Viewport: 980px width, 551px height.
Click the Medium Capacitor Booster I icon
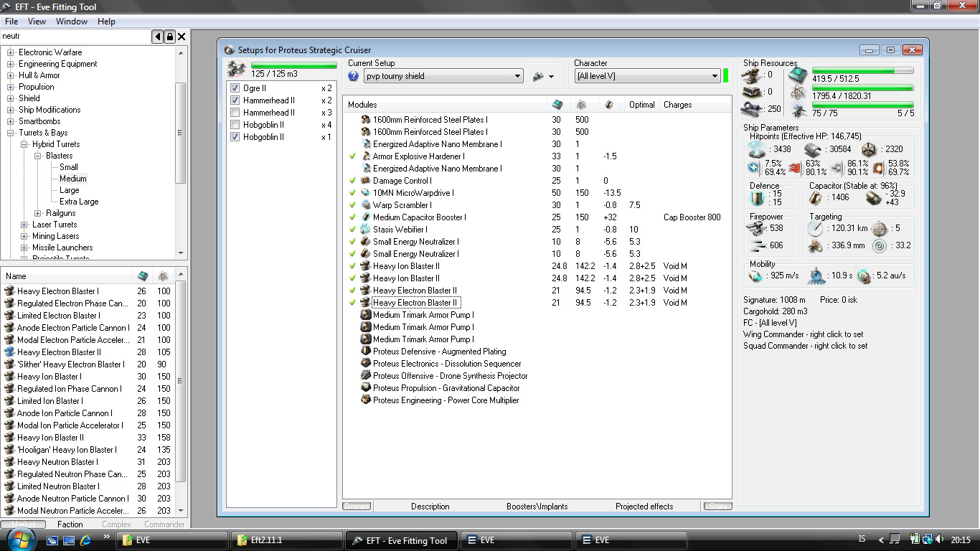point(365,217)
